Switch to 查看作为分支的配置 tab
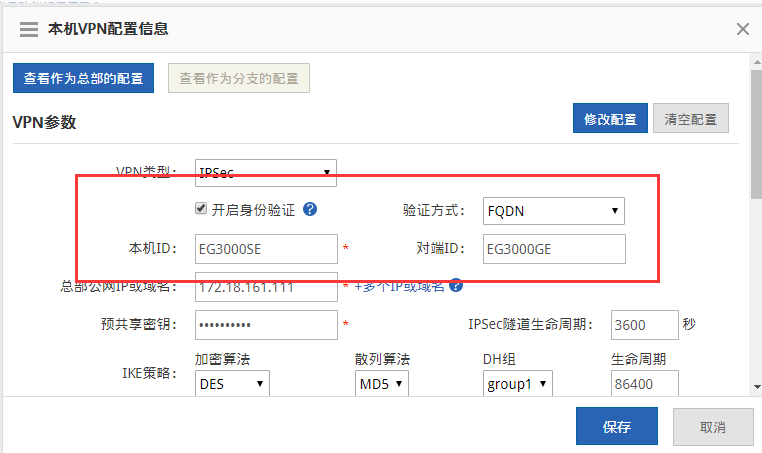The width and height of the screenshot is (762, 453). click(x=238, y=78)
